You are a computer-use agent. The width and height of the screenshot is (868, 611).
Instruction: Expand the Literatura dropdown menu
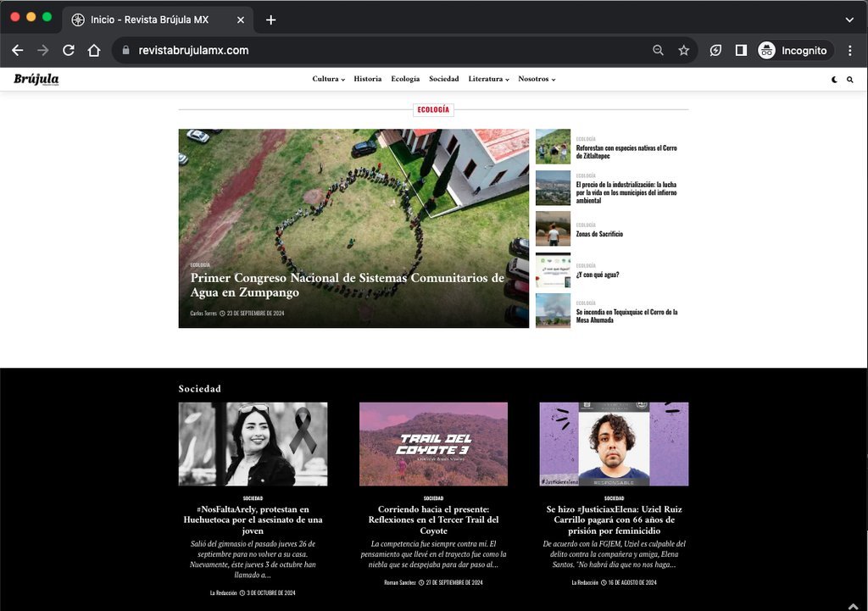point(489,79)
